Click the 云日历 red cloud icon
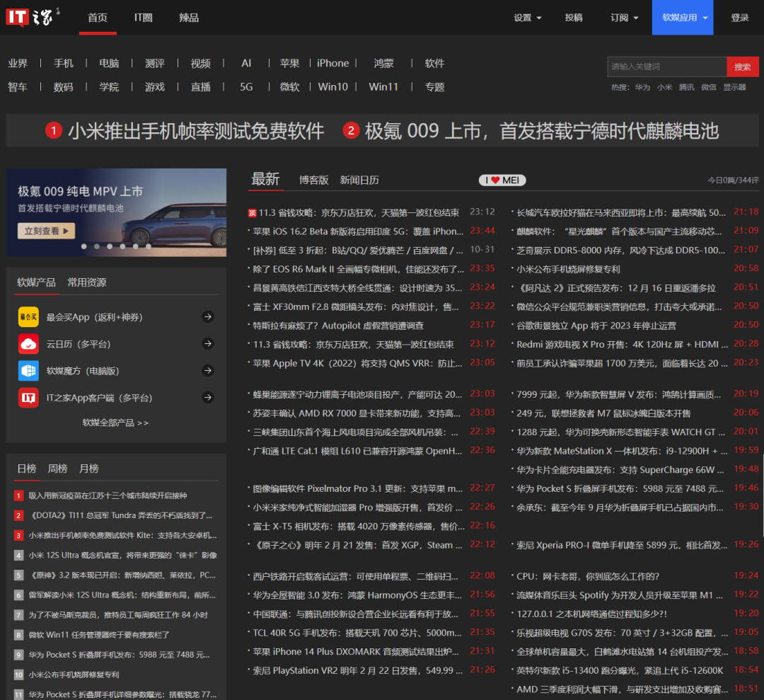Image resolution: width=764 pixels, height=700 pixels. [28, 344]
